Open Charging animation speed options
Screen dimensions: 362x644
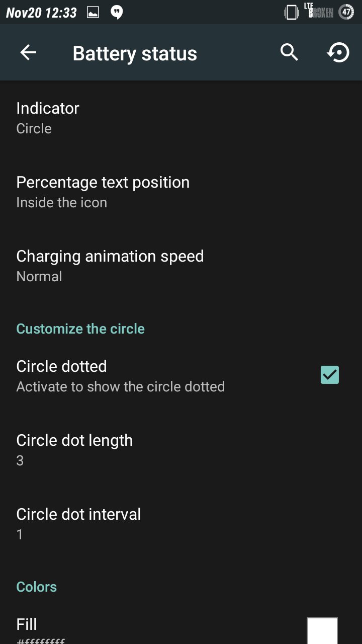[110, 266]
